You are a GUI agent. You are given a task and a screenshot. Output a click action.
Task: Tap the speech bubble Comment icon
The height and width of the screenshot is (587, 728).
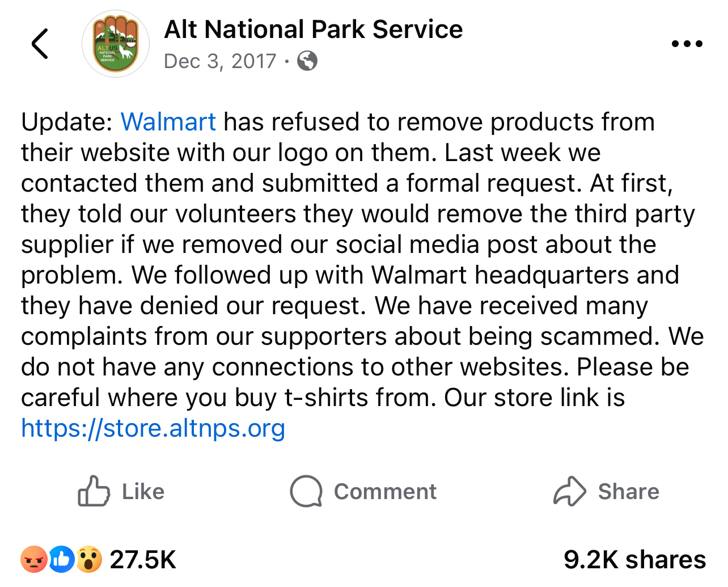tap(306, 491)
